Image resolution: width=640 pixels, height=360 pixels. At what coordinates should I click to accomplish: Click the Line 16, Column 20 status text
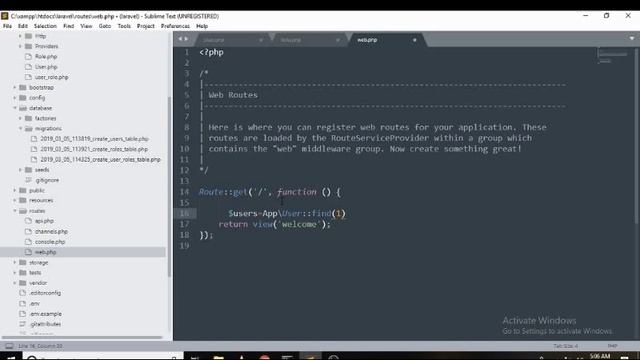click(x=40, y=346)
